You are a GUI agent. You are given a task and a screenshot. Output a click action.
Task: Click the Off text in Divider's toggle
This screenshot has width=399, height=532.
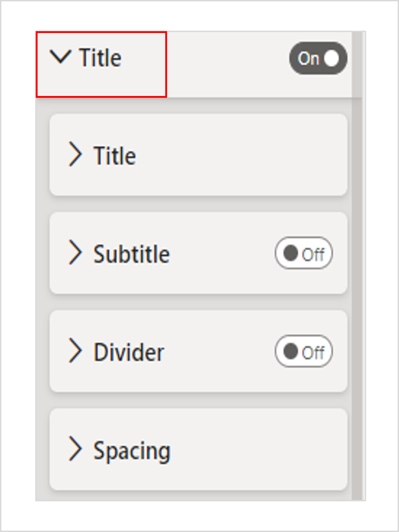(313, 353)
